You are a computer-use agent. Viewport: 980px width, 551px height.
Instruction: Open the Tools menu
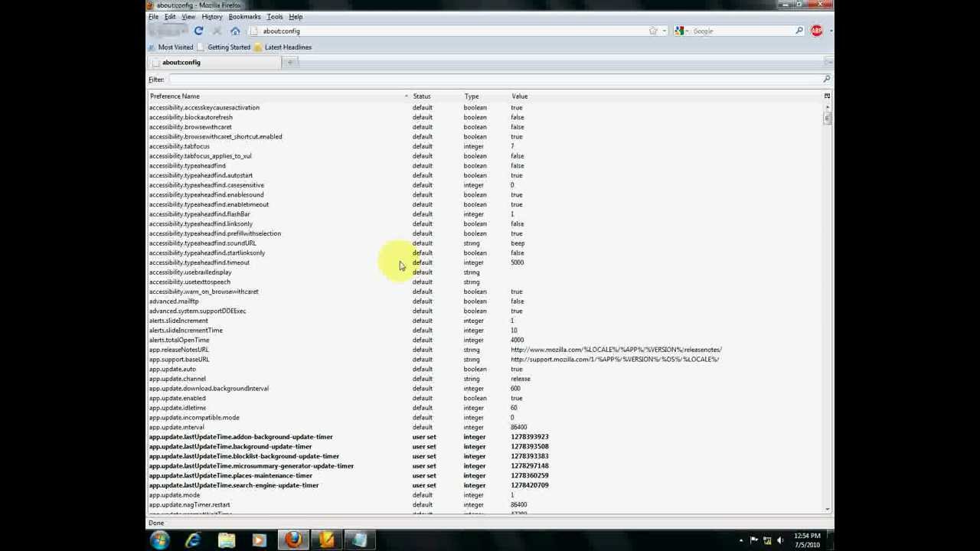click(275, 17)
